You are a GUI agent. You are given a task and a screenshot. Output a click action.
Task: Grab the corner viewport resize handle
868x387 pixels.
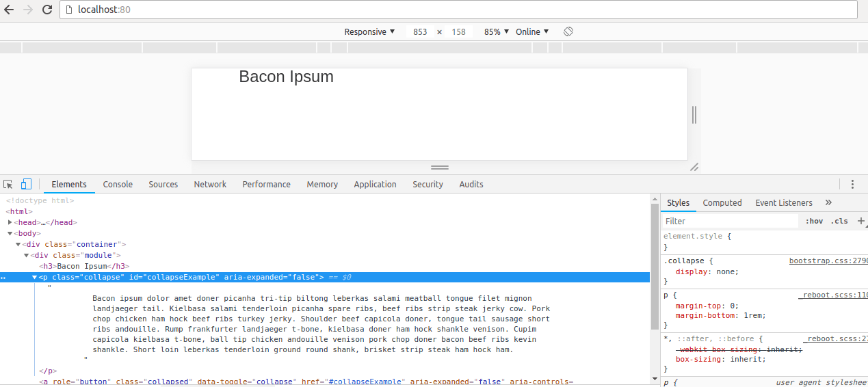point(694,167)
